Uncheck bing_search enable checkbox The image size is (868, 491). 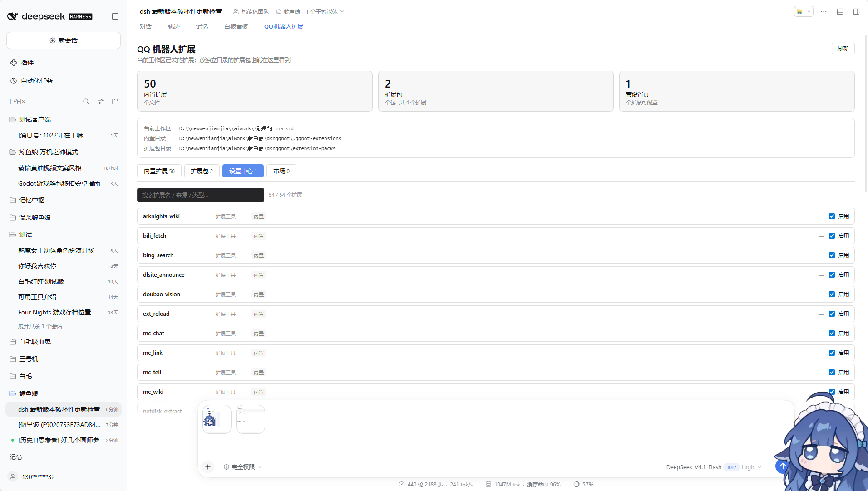tap(832, 255)
